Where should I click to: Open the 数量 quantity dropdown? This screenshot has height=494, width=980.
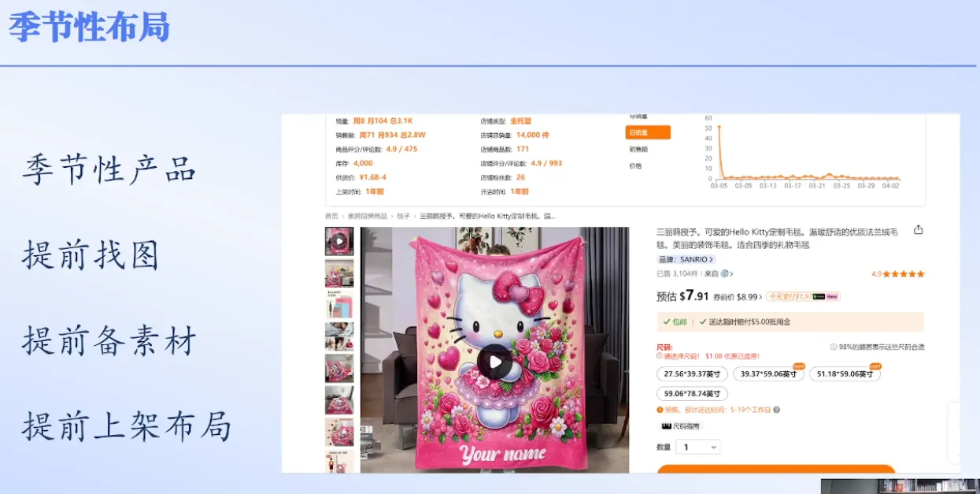[698, 447]
